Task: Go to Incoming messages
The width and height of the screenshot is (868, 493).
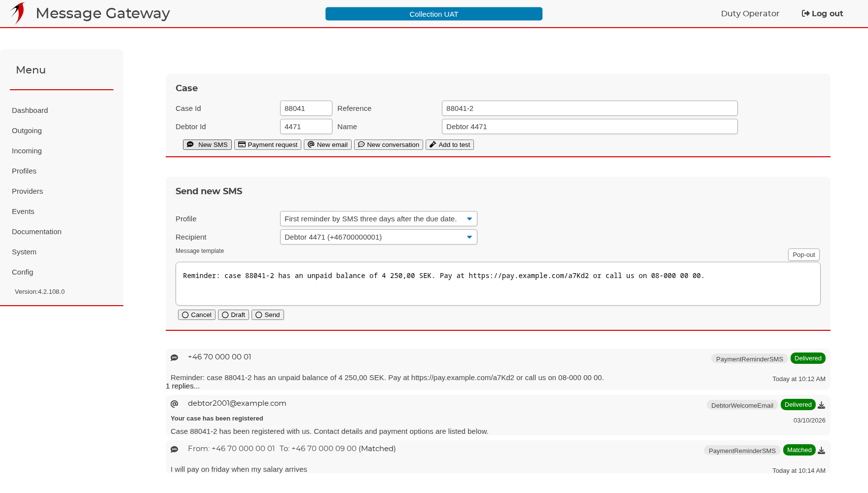Action: (x=27, y=151)
